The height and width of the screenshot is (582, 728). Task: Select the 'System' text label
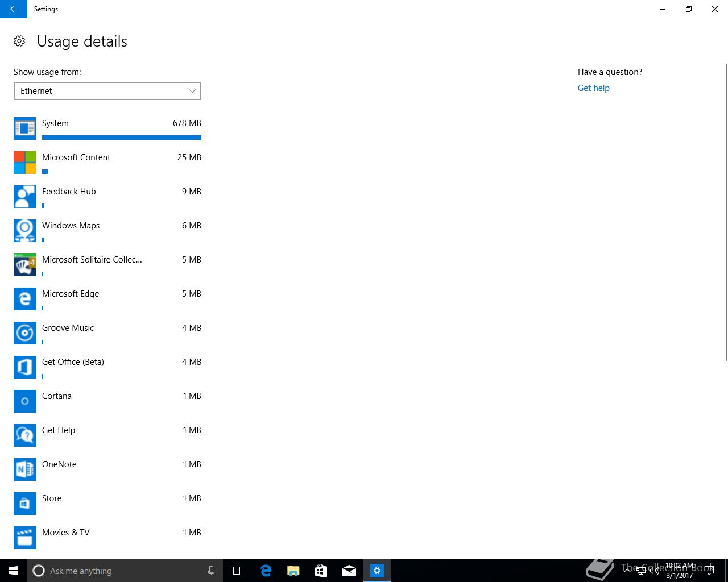tap(55, 123)
